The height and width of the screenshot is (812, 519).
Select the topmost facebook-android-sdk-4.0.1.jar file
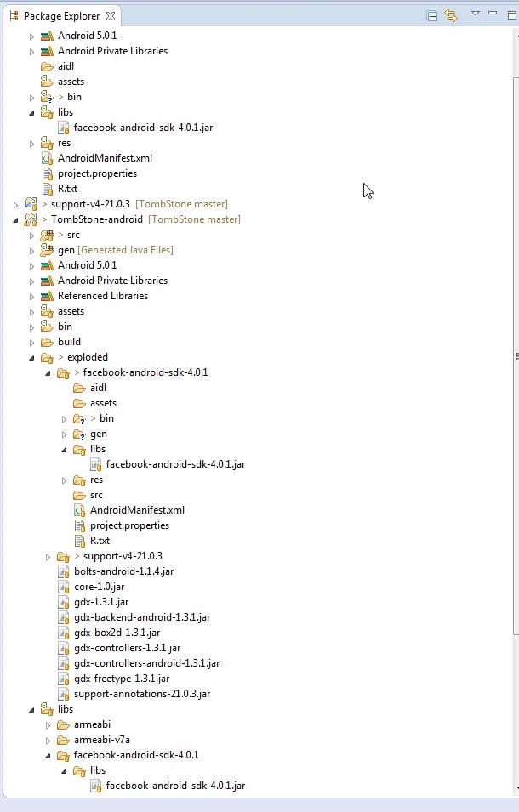143,128
